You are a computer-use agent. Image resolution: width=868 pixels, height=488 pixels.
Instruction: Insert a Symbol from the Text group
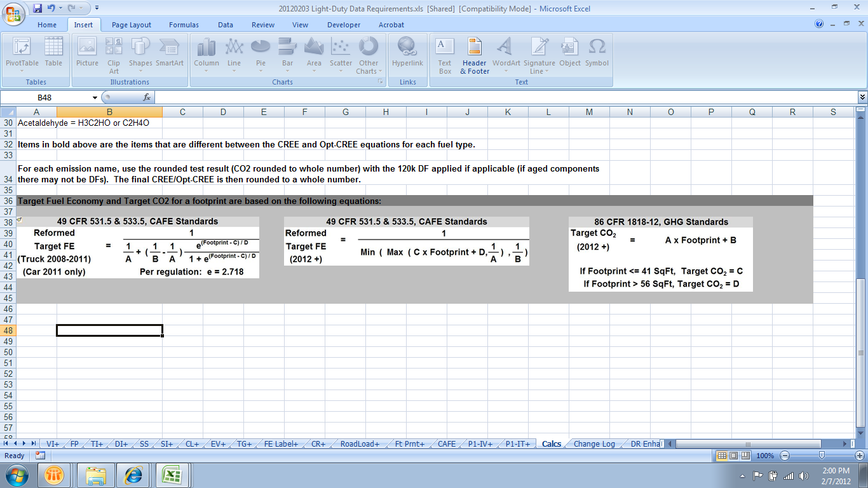tap(597, 53)
